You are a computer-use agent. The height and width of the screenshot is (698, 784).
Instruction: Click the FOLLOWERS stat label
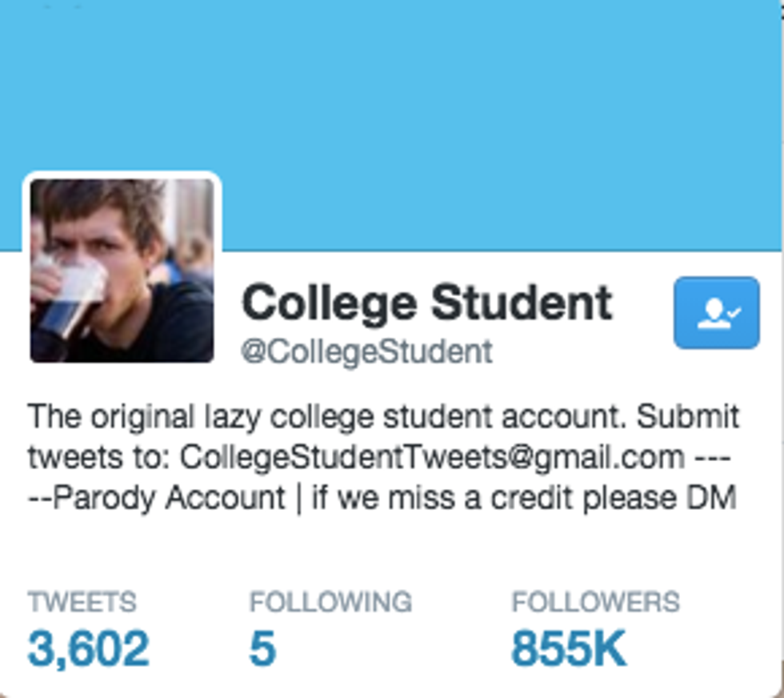point(595,602)
